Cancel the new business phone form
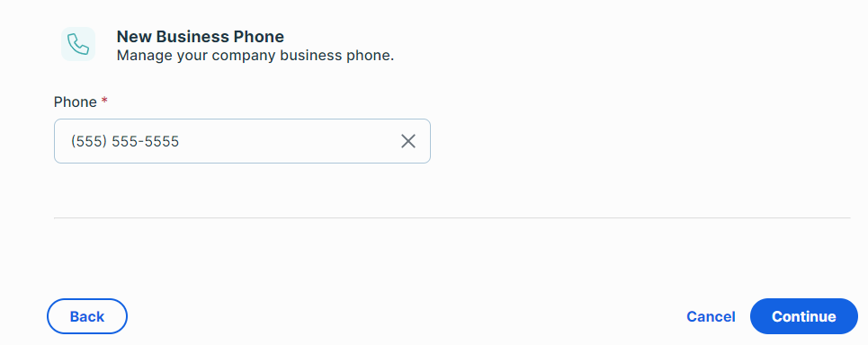868x345 pixels. click(711, 317)
